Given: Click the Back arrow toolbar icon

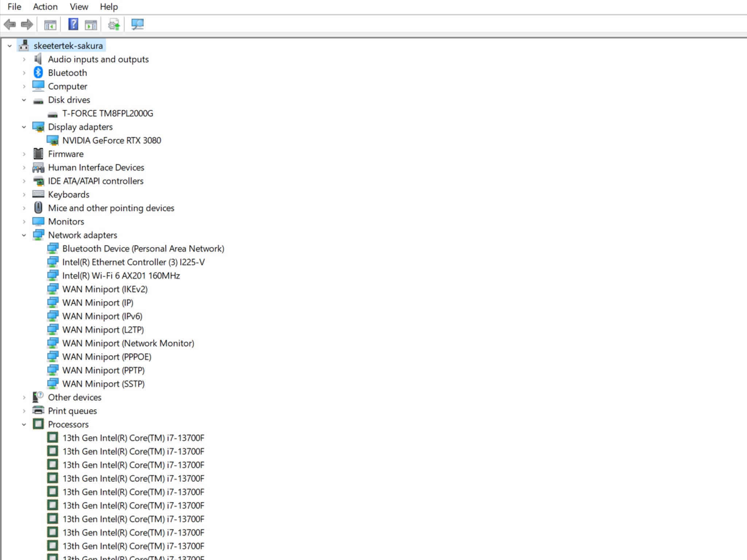Looking at the screenshot, I should pos(10,24).
